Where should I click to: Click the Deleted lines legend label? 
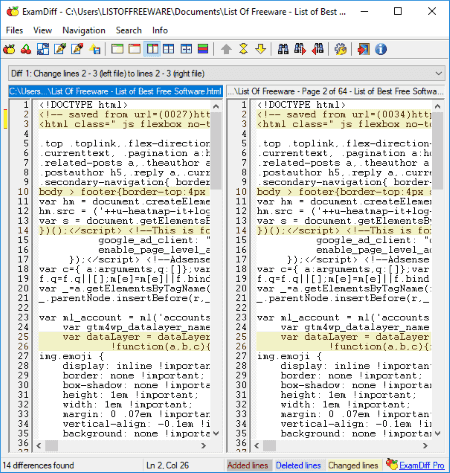click(x=298, y=465)
